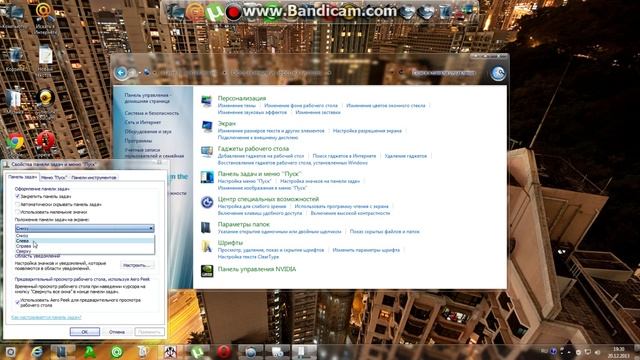This screenshot has height=360, width=640.
Task: Click the Start button on taskbar
Action: coord(11,352)
